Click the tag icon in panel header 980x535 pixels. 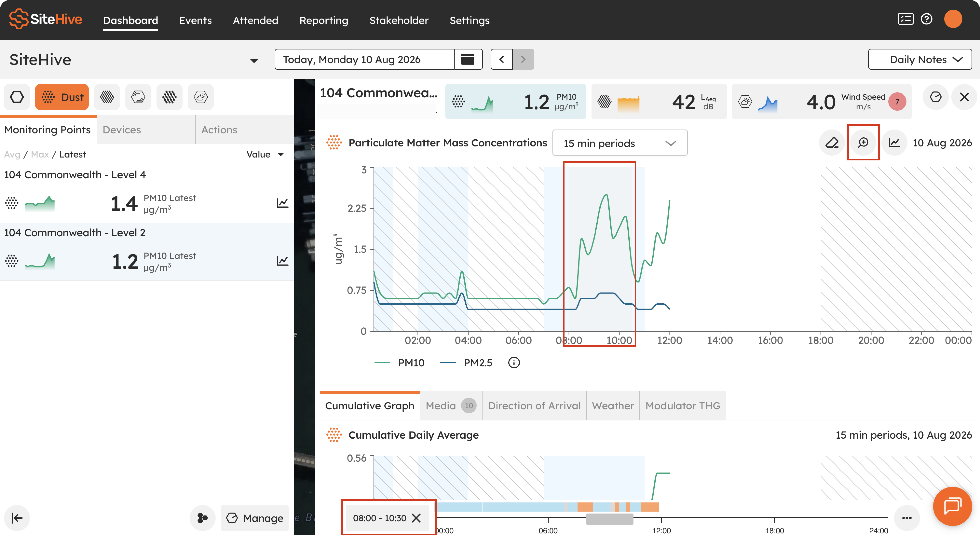[x=935, y=97]
